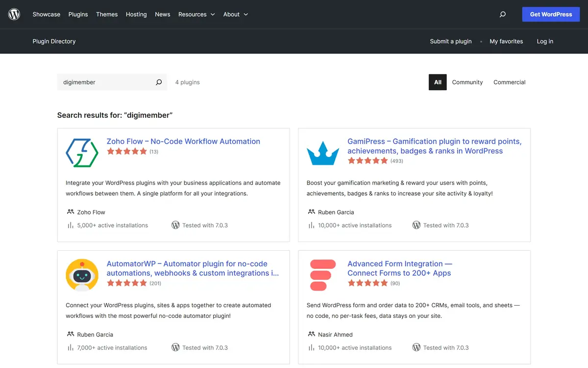The width and height of the screenshot is (588, 368).
Task: Click the Get WordPress button
Action: [x=551, y=14]
